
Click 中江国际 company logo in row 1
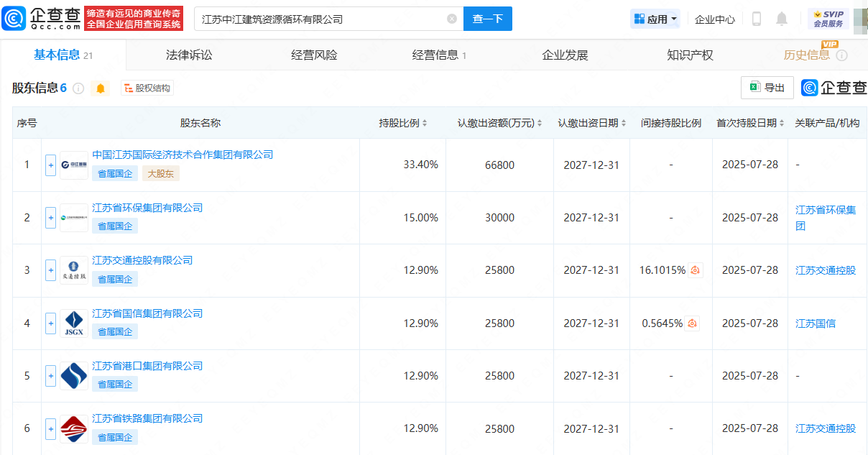coord(74,165)
